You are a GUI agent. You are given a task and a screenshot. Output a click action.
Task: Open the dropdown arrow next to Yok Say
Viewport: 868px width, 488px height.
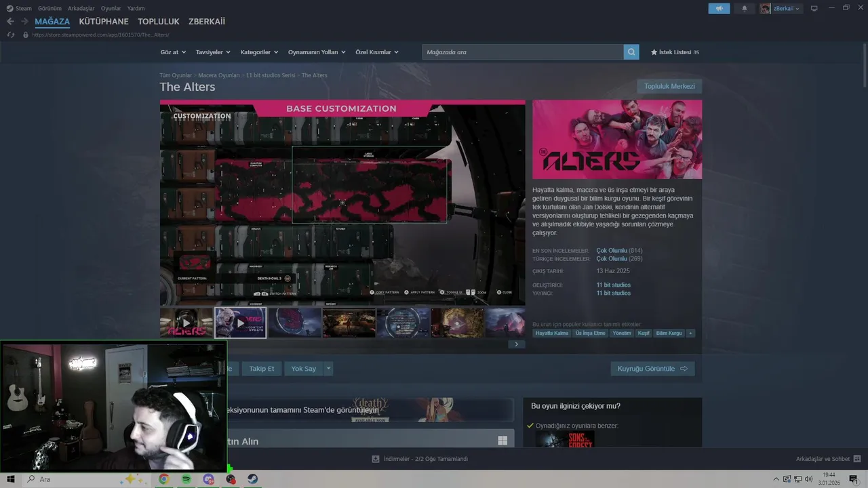tap(328, 369)
